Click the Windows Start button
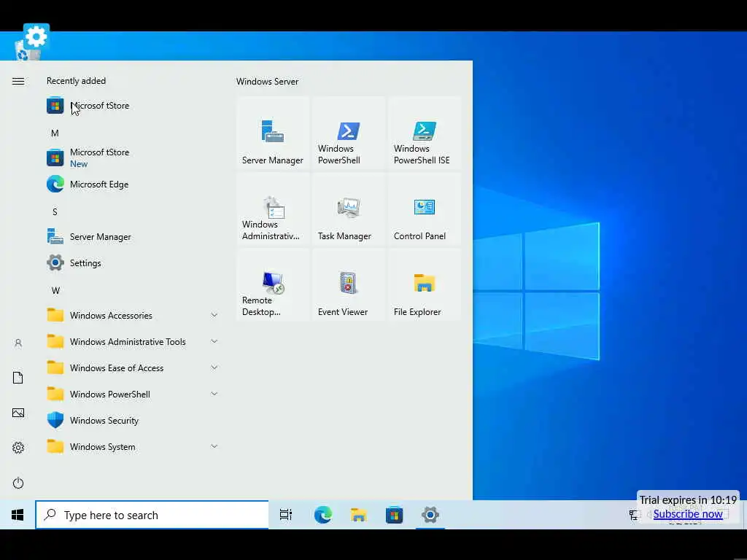This screenshot has height=560, width=747. [x=18, y=515]
